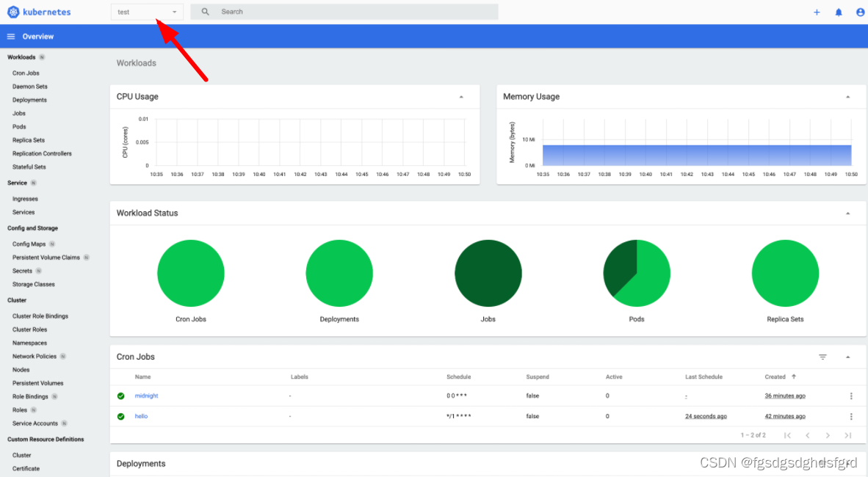Go to previous page of Cron Jobs
Image resolution: width=868 pixels, height=477 pixels.
[x=808, y=435]
